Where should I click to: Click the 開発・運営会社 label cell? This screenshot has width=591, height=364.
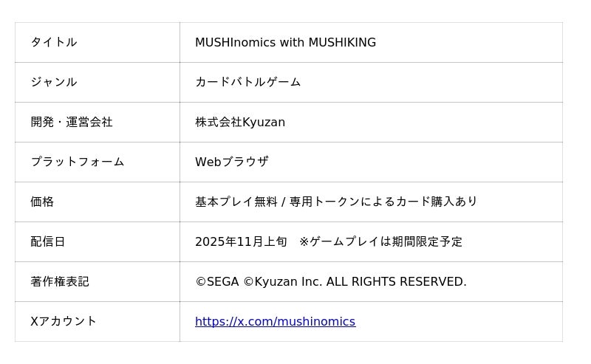[72, 123]
